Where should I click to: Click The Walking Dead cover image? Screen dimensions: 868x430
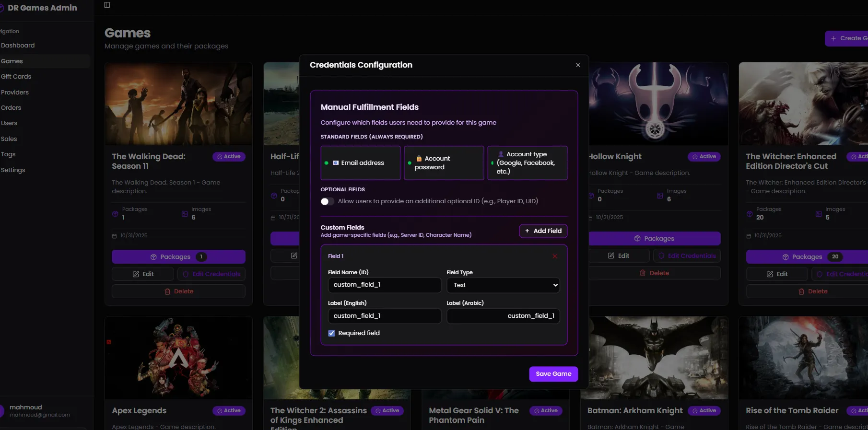(178, 104)
